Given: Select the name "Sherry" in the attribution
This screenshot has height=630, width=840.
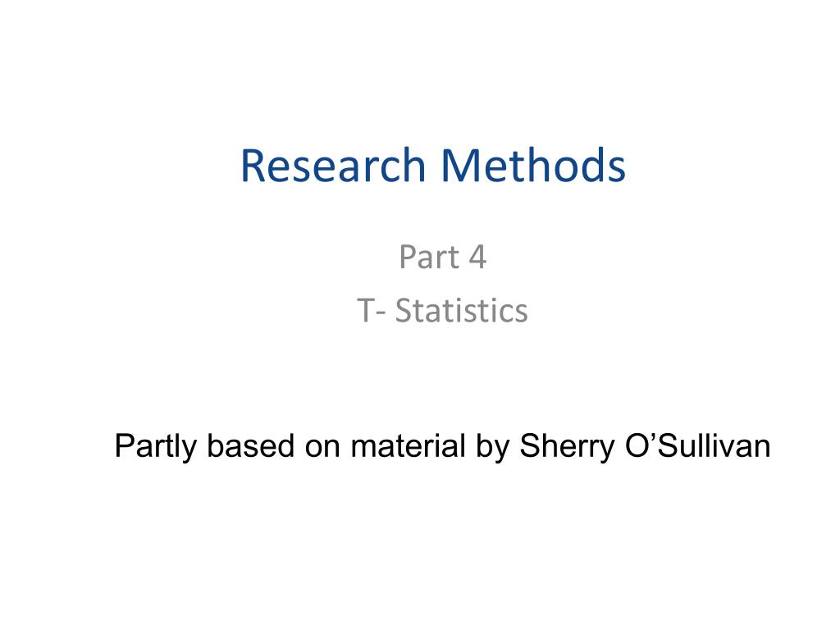Looking at the screenshot, I should 567,447.
